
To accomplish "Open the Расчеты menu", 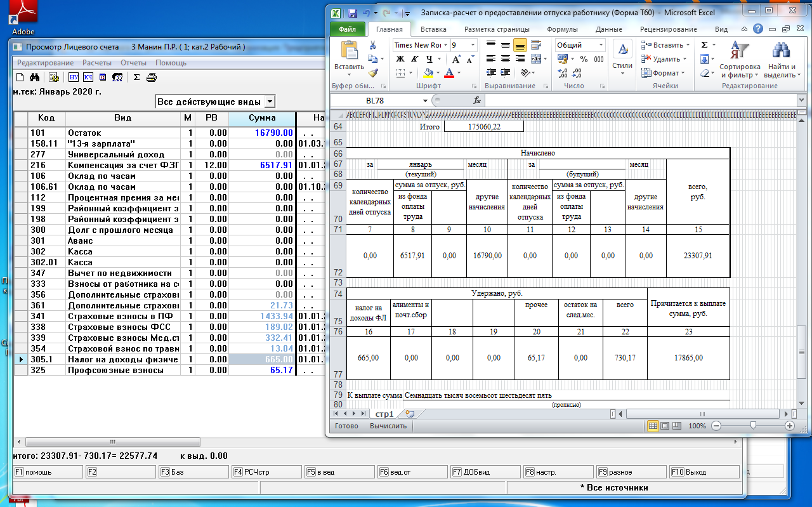I will 97,63.
